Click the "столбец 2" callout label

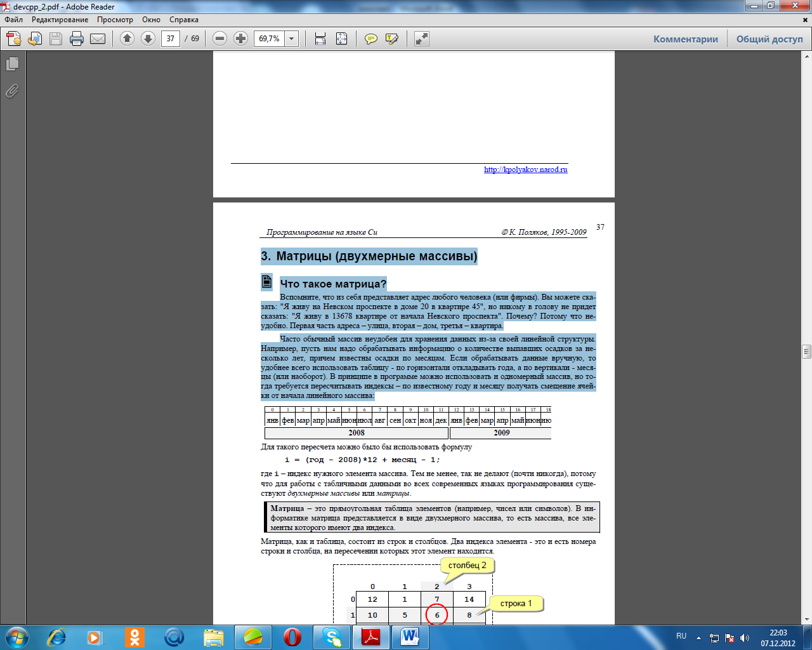point(468,565)
